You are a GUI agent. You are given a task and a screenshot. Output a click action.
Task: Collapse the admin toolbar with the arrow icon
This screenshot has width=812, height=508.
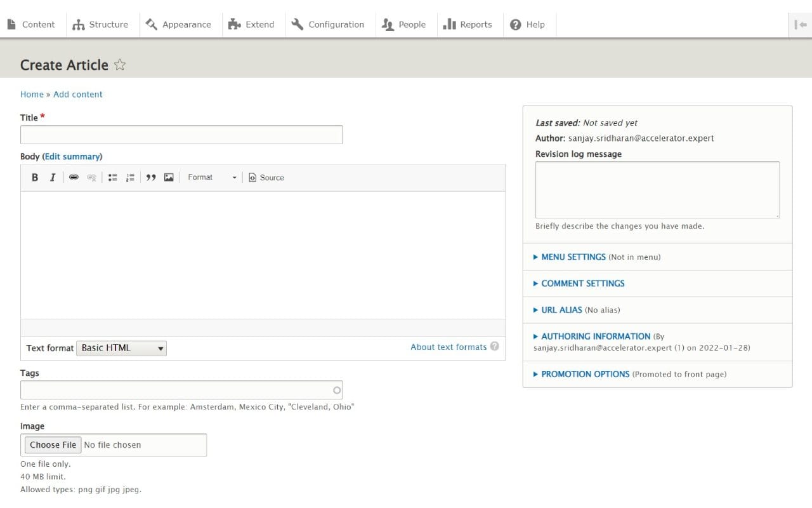[801, 24]
